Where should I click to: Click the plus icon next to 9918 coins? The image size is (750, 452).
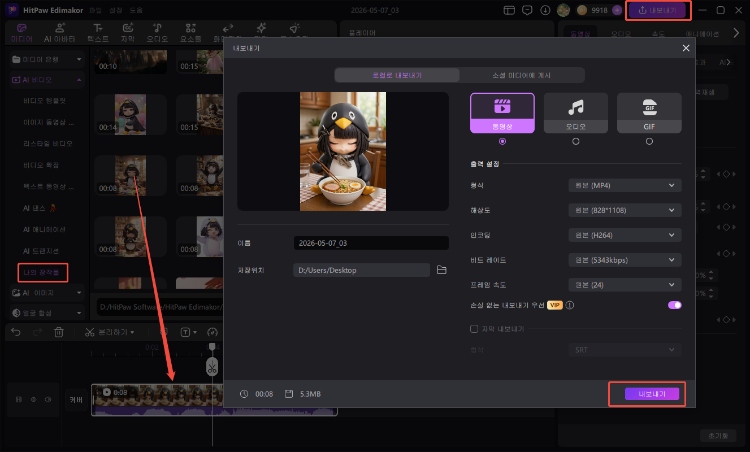617,10
